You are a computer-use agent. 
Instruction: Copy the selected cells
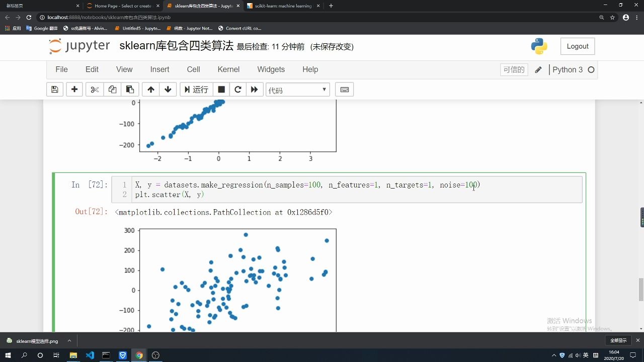[x=112, y=89]
